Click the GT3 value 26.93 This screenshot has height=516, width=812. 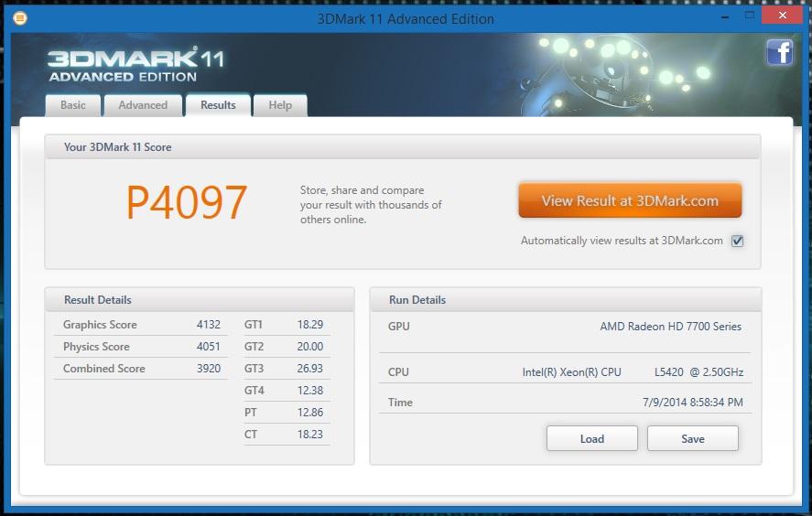click(310, 369)
